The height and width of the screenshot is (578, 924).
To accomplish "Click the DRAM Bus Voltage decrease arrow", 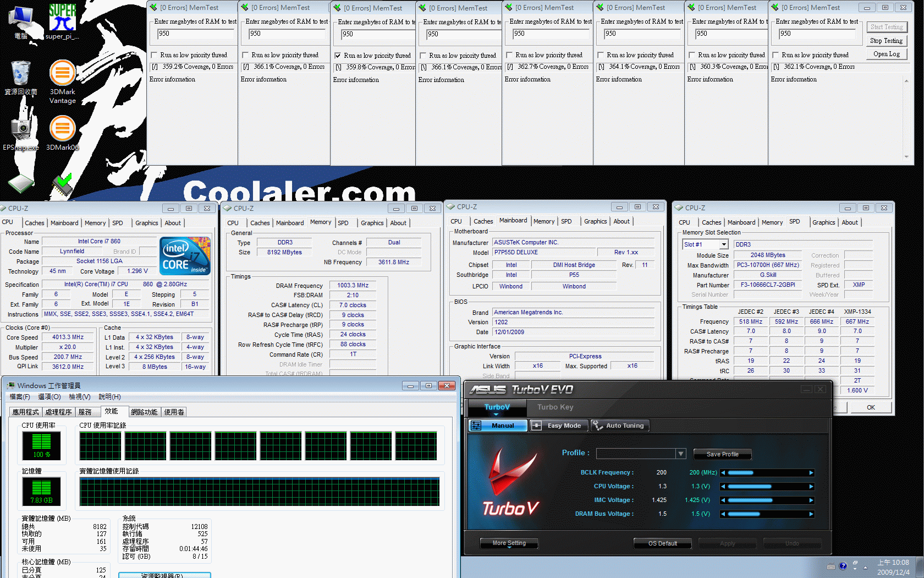I will [x=723, y=514].
